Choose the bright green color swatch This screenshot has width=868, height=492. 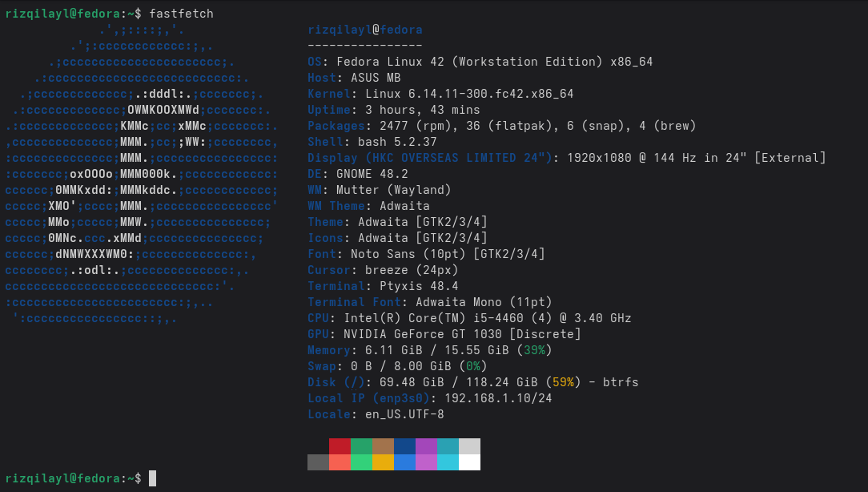coord(361,462)
